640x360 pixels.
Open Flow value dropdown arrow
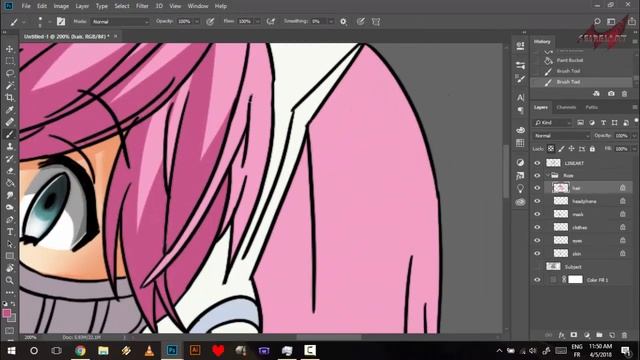point(258,22)
